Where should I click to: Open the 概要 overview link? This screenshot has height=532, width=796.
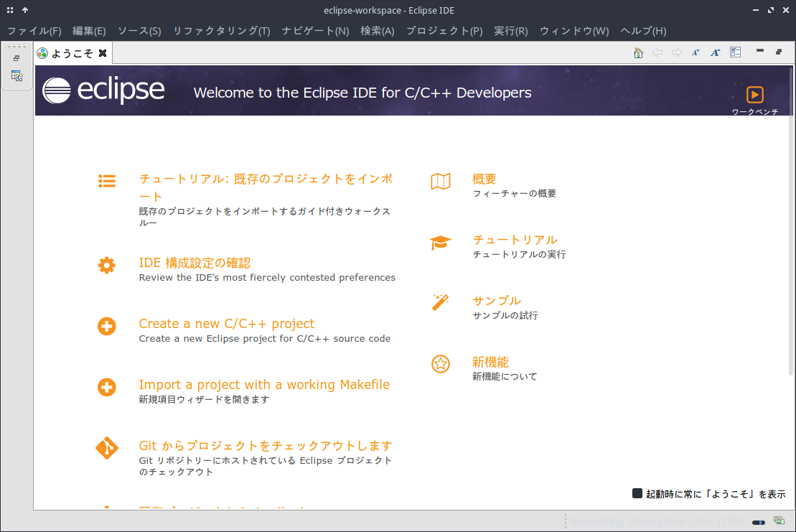point(484,179)
